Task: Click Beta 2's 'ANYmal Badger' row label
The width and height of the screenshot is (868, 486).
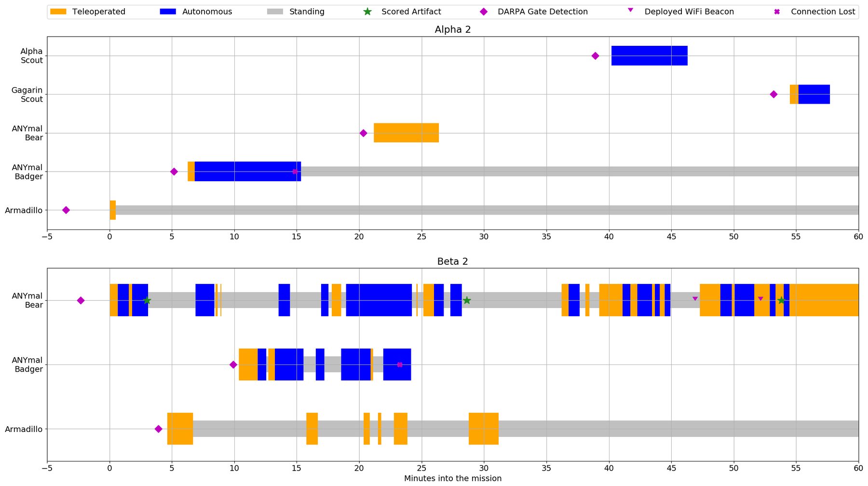Action: (x=27, y=364)
